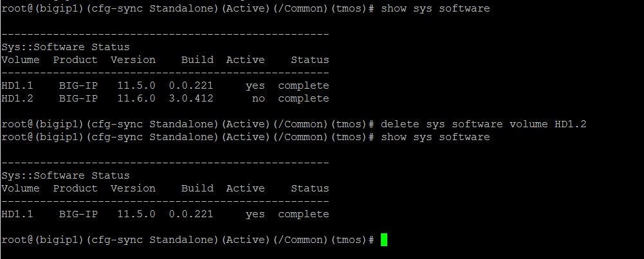Click the first 'Sys::Software Status' heading

pyautogui.click(x=65, y=47)
